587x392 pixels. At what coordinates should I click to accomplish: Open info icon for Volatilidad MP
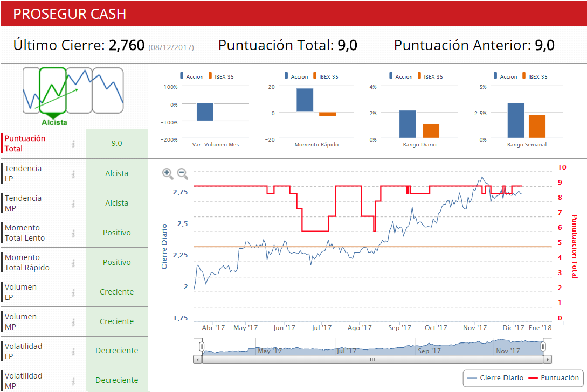pyautogui.click(x=73, y=381)
